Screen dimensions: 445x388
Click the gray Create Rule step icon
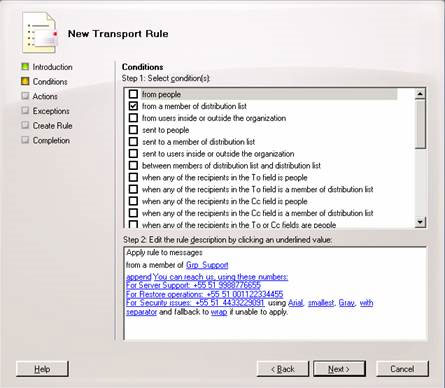25,125
